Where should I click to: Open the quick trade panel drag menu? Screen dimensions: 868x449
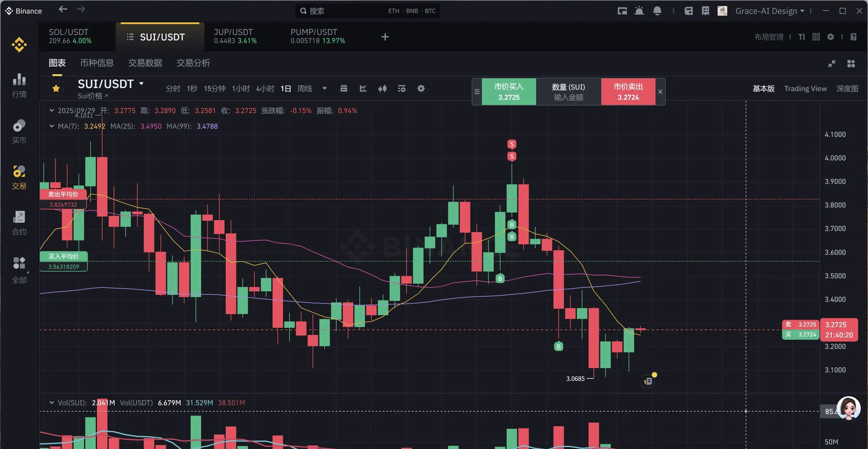tap(477, 92)
